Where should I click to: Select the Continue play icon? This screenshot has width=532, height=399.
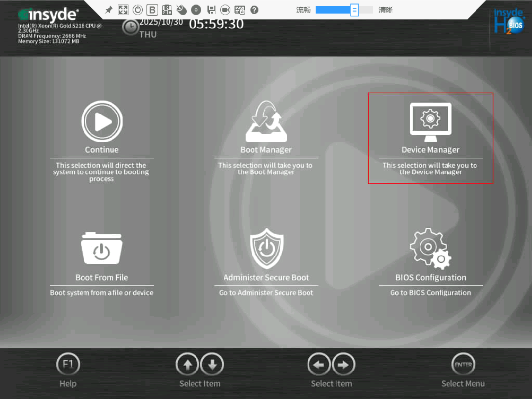pos(102,121)
